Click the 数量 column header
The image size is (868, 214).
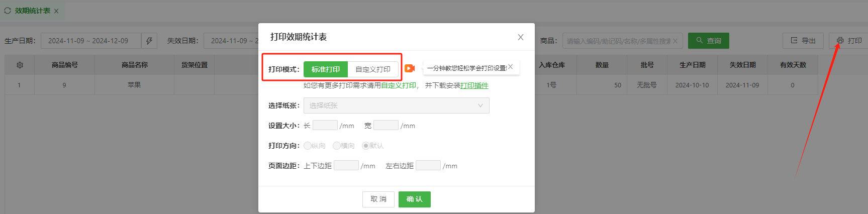tap(602, 65)
